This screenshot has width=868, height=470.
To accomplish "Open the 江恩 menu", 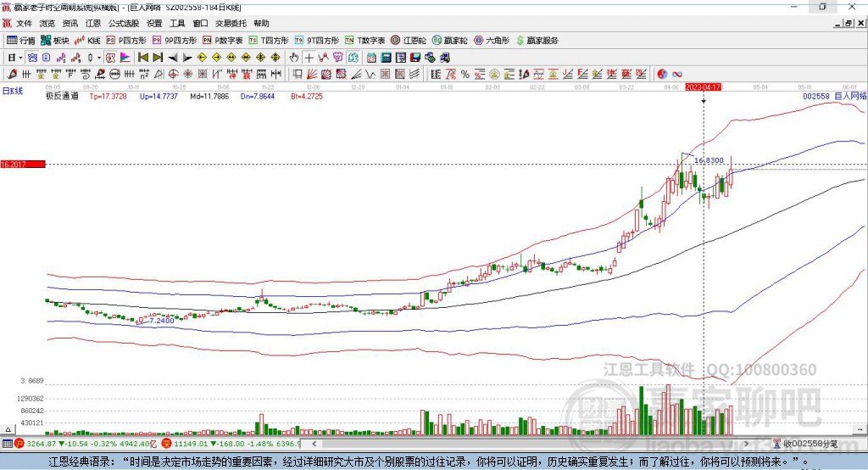I will click(x=93, y=23).
